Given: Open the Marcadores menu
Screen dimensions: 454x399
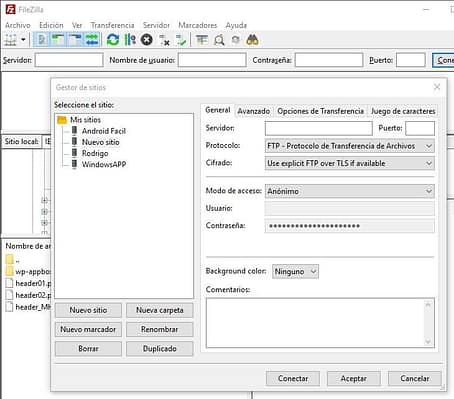Looking at the screenshot, I should [198, 25].
